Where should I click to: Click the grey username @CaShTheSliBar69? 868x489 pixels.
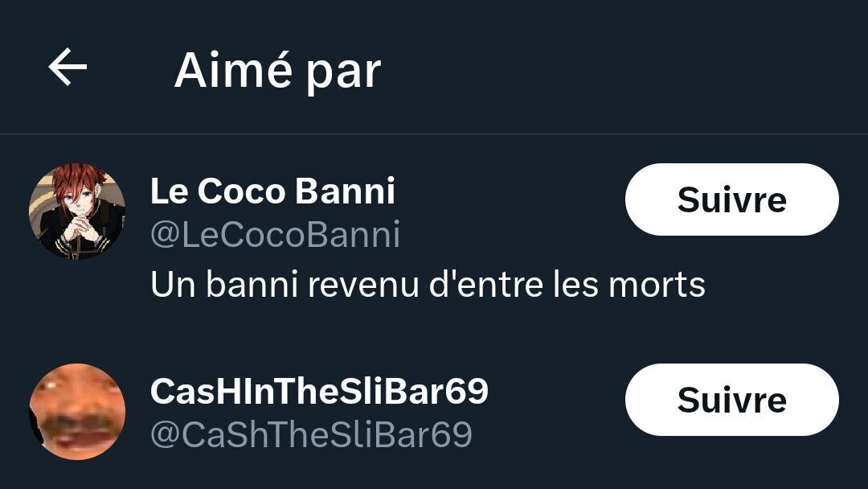(311, 435)
